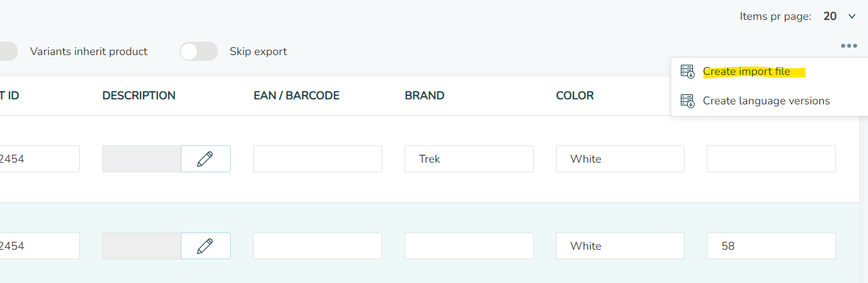This screenshot has width=868, height=283.
Task: Click the Trek brand field
Action: pos(469,159)
